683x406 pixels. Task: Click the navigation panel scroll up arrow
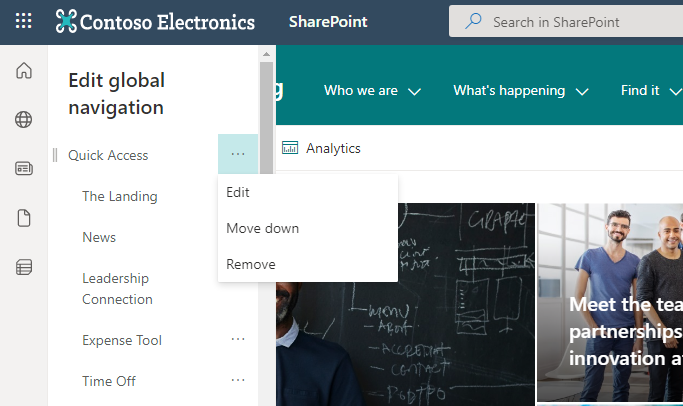coord(266,54)
